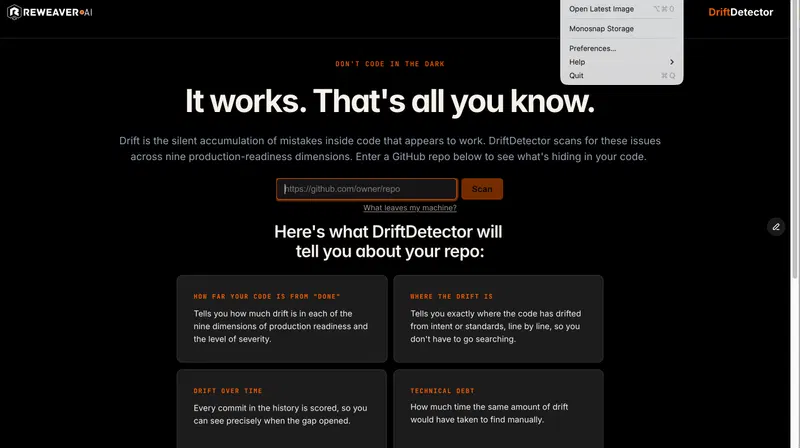The width and height of the screenshot is (800, 448).
Task: Choose Monosnap Storage from the menu
Action: pos(621,29)
